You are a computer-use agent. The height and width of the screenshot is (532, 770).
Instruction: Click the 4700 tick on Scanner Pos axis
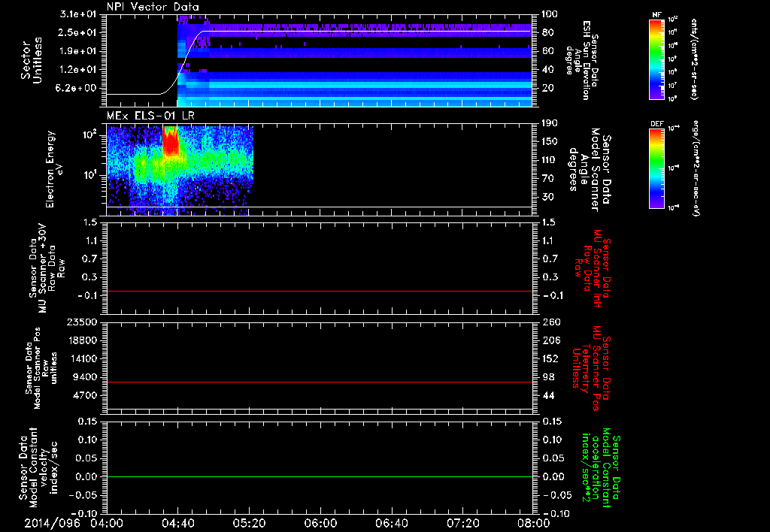click(x=86, y=395)
